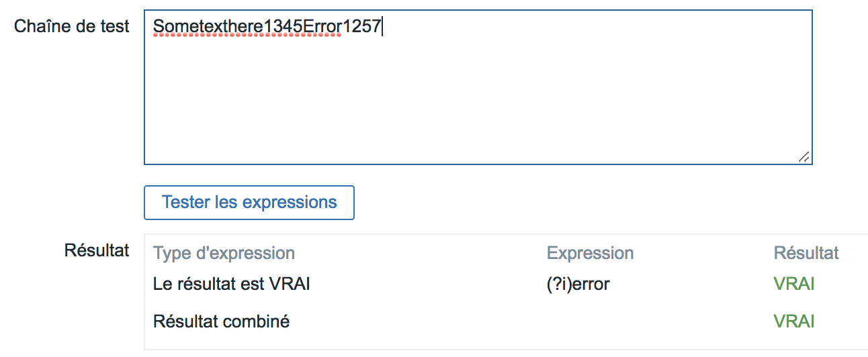The height and width of the screenshot is (357, 868).
Task: Click VRAI result in (?i)error row
Action: click(x=794, y=285)
